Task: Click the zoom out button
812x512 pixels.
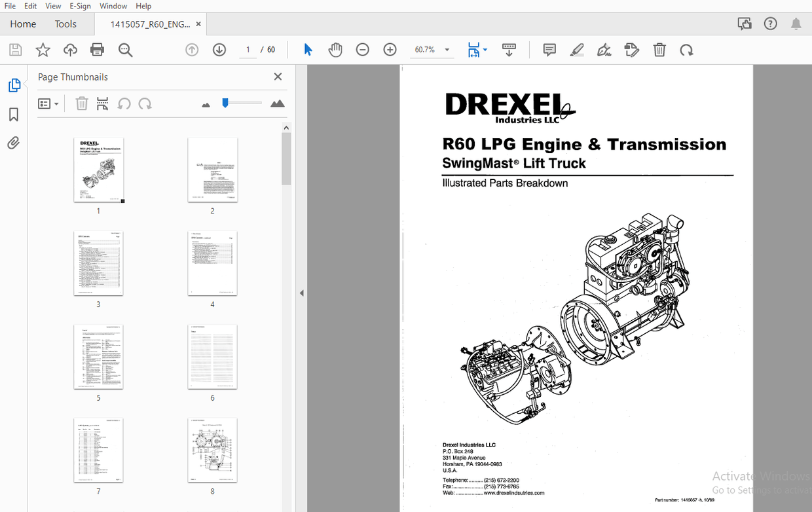Action: coord(362,50)
